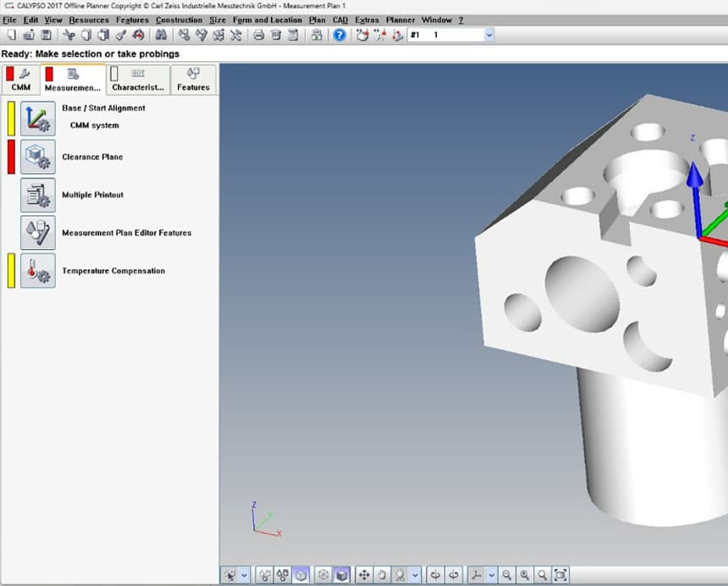Switch to the CMM tab
728x586 pixels.
point(21,80)
